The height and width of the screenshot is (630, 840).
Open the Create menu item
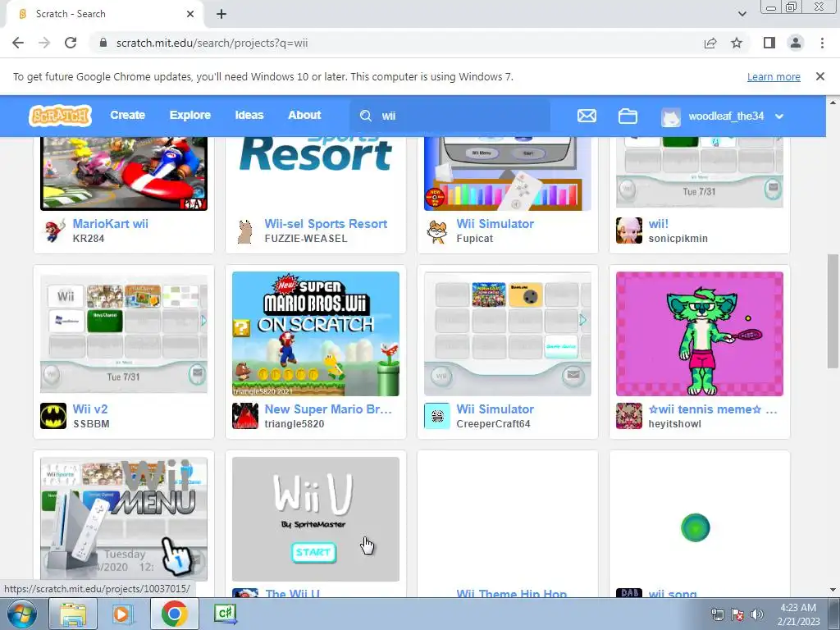(127, 115)
